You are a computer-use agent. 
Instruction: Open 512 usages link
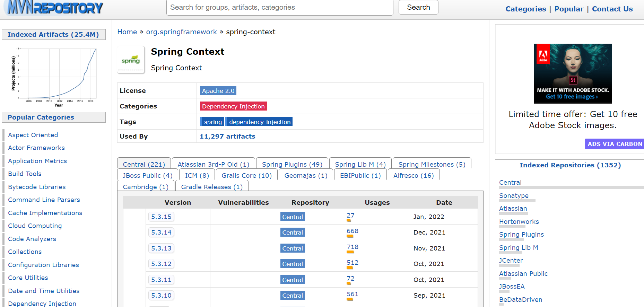(x=353, y=263)
